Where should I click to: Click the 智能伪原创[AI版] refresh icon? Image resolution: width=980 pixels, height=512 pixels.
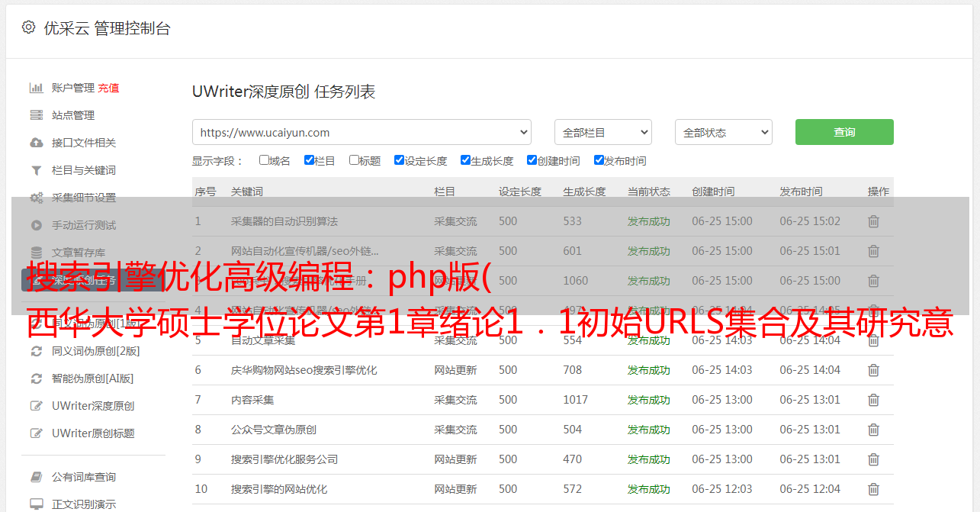pyautogui.click(x=36, y=378)
